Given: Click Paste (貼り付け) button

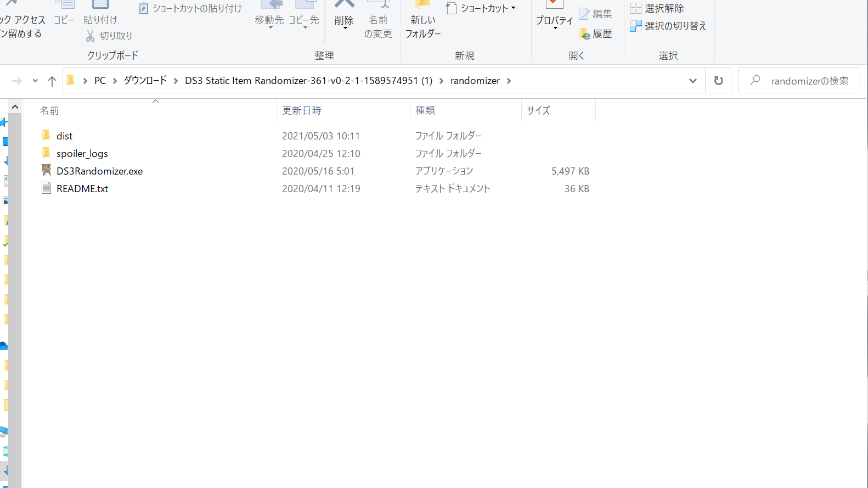Looking at the screenshot, I should click(100, 14).
